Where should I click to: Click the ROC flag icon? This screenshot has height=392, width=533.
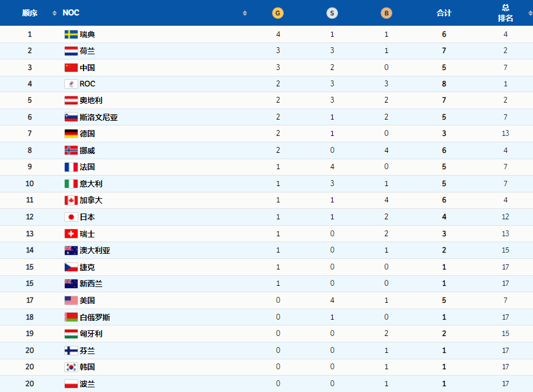(x=71, y=84)
